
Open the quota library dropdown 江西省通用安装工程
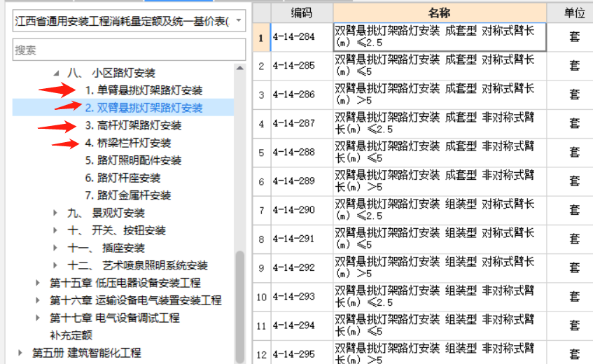(129, 21)
